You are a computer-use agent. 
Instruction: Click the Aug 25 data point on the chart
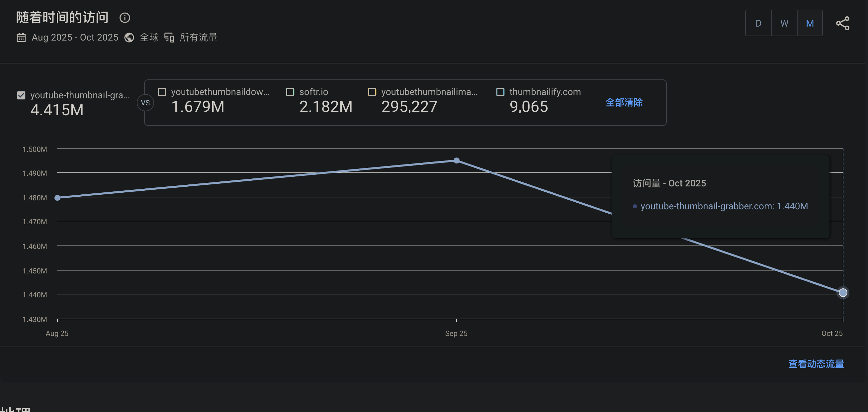coord(58,198)
